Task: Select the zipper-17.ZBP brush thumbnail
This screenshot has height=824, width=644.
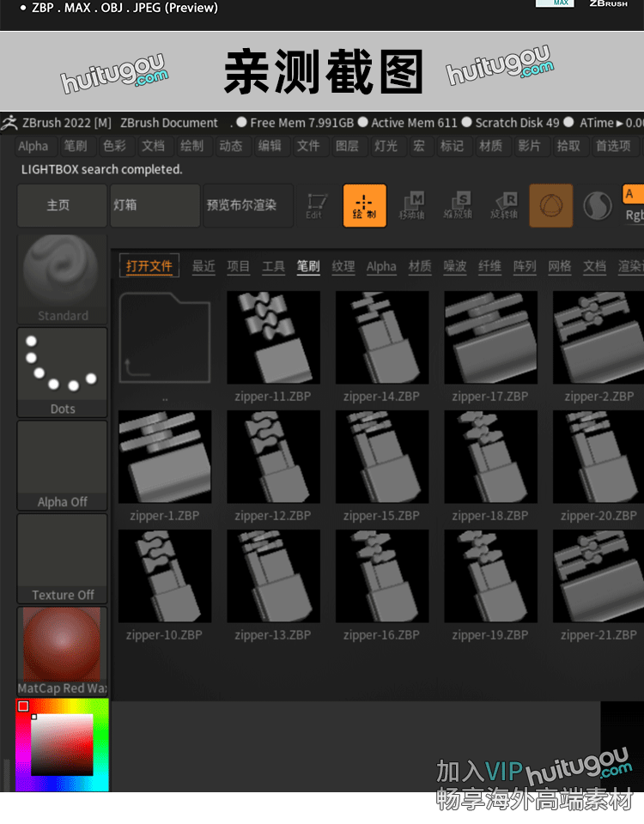Action: coord(491,337)
